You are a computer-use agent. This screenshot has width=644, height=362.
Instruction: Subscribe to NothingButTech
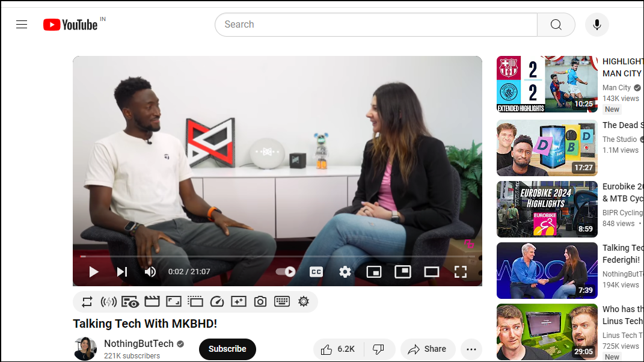227,349
